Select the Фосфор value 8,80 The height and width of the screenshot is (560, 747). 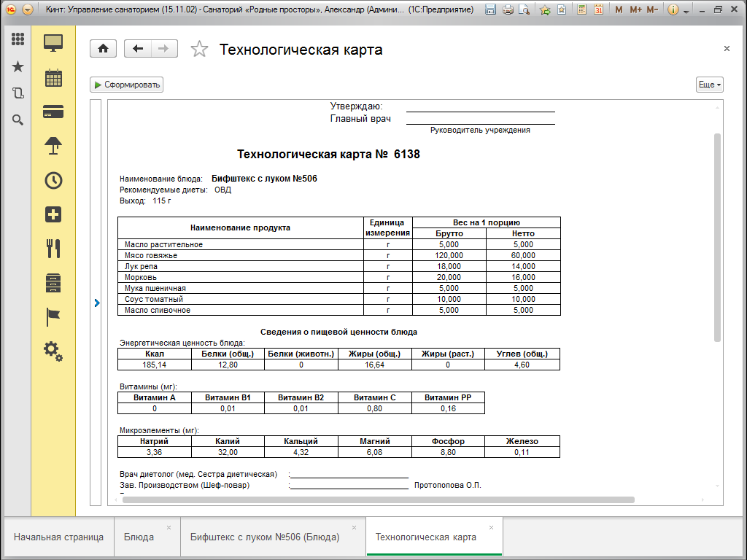pyautogui.click(x=448, y=452)
